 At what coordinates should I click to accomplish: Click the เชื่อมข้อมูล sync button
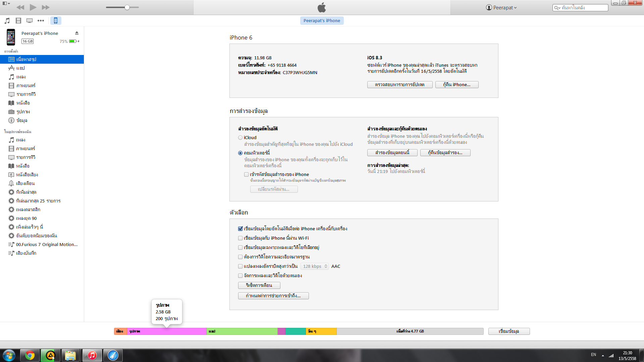pos(509,331)
